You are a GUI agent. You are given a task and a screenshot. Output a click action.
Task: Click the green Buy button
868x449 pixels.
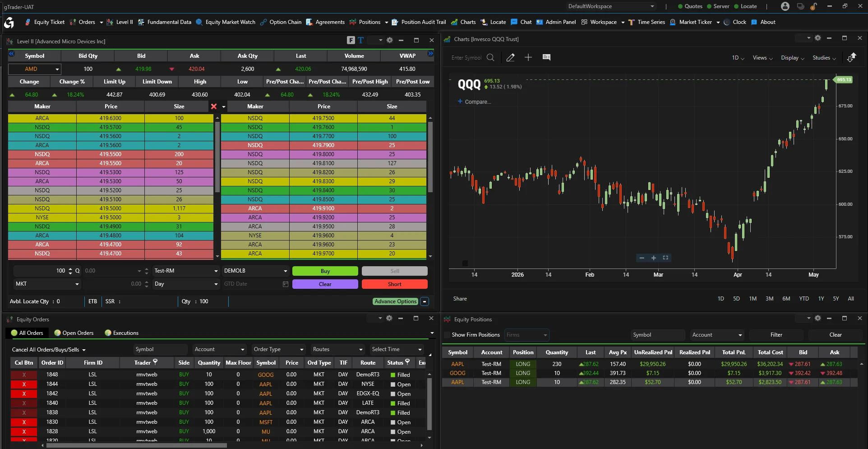tap(325, 271)
